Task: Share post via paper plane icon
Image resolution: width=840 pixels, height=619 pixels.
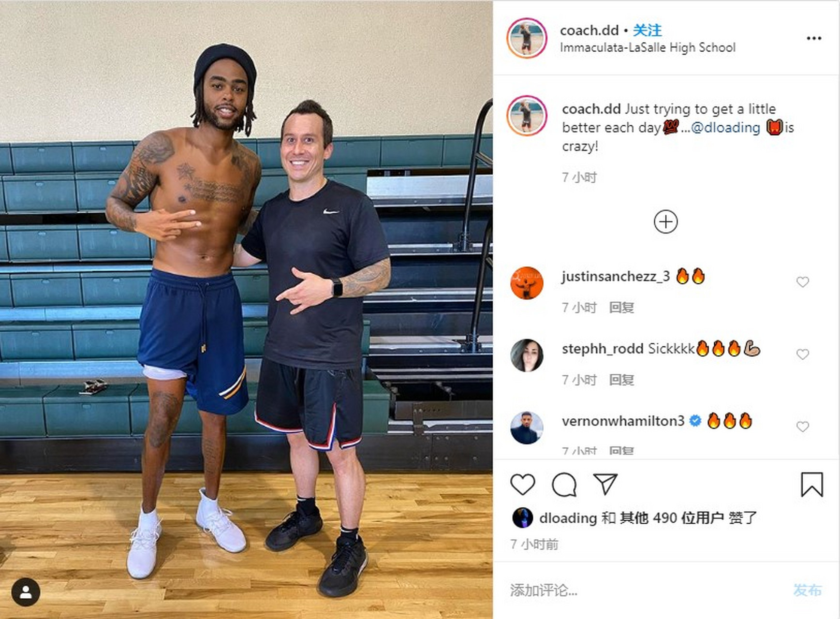Action: (605, 484)
